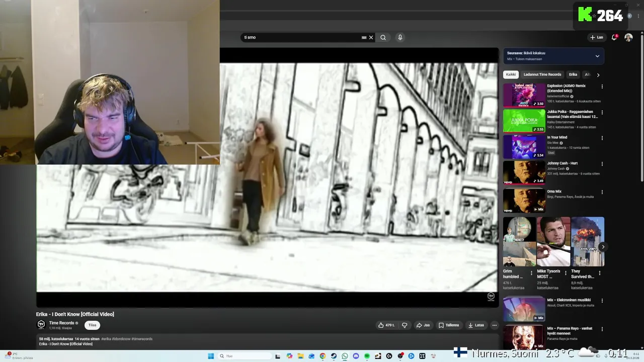Select the Ladannut Time Records chip

click(x=542, y=74)
